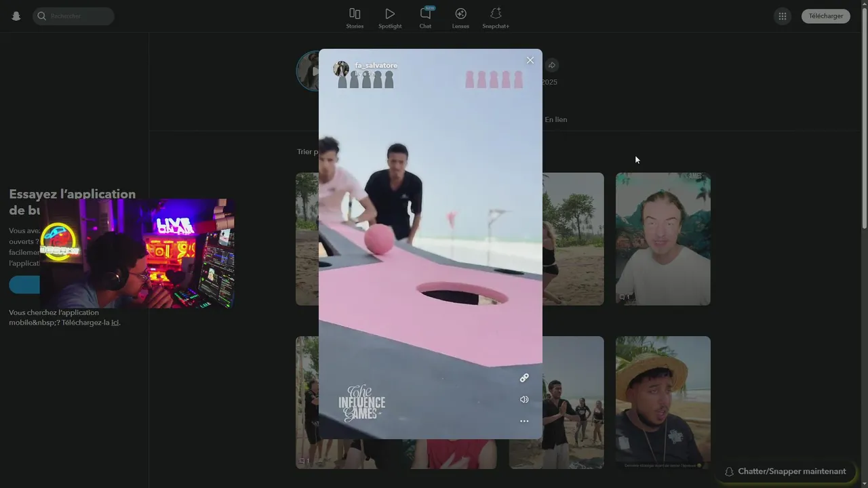The height and width of the screenshot is (488, 868).
Task: Click the fa_salvatore story avatar
Action: (x=341, y=68)
